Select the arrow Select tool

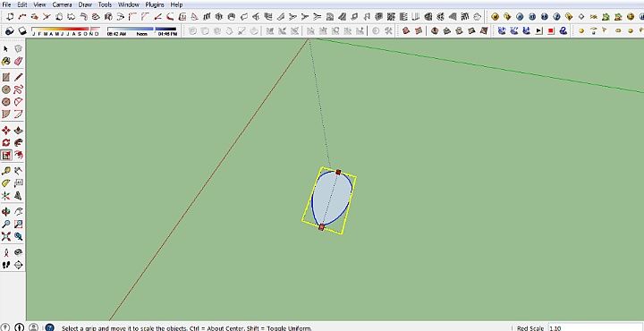(5, 49)
